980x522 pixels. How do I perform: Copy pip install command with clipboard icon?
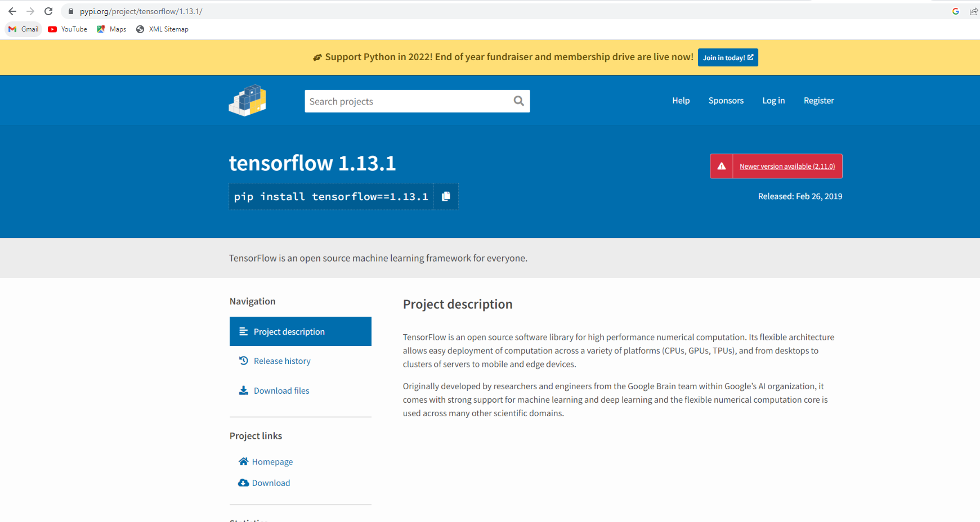(446, 196)
